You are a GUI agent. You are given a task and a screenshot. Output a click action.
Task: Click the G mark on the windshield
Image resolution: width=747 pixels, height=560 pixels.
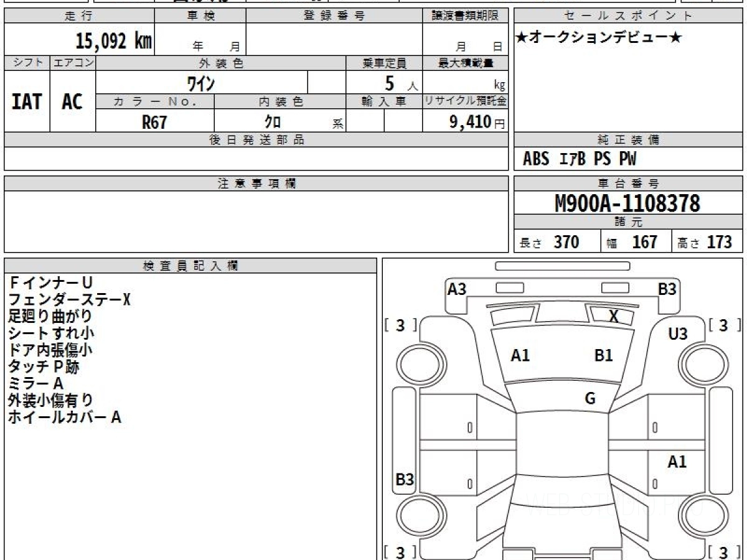pyautogui.click(x=590, y=399)
